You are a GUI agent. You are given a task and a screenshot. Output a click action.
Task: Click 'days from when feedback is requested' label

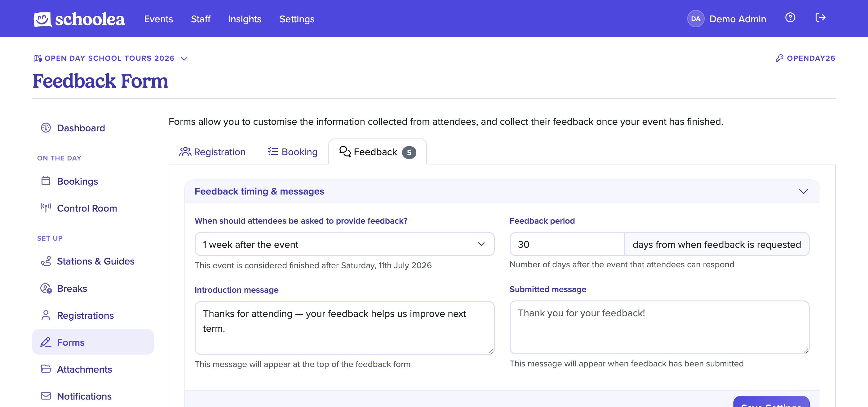[x=716, y=244]
